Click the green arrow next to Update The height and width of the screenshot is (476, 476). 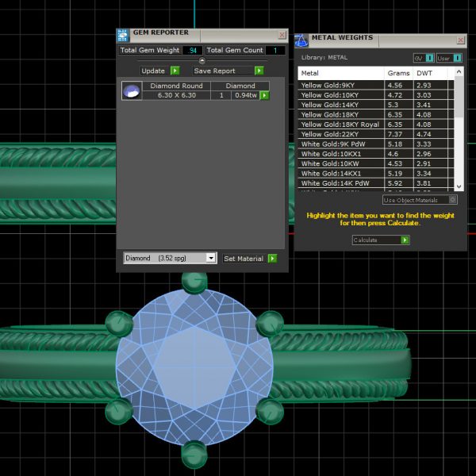[x=174, y=71]
